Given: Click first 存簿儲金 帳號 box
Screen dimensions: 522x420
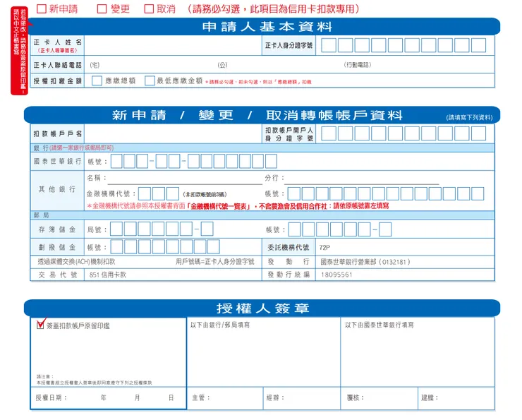Looking at the screenshot, I should [294, 229].
